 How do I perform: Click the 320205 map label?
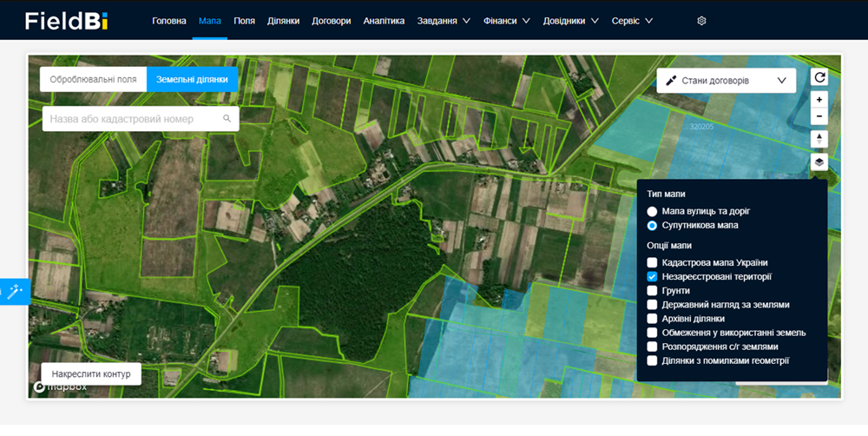pos(701,126)
